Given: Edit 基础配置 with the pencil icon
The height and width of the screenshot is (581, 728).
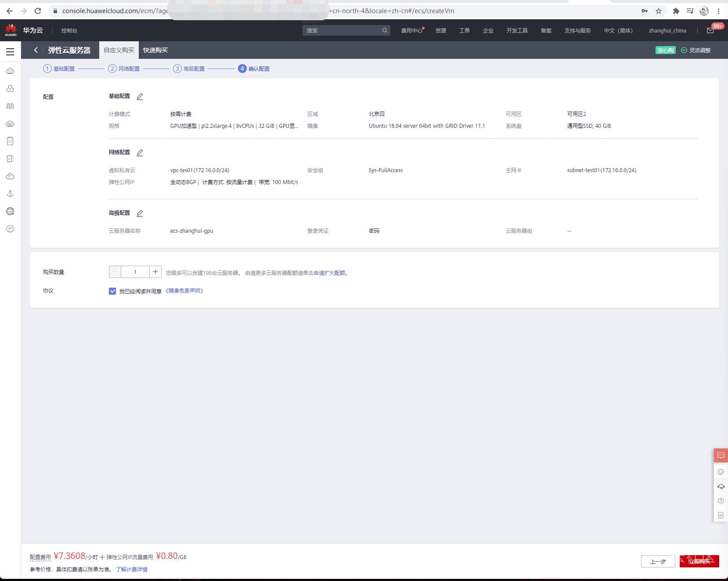Looking at the screenshot, I should point(140,97).
